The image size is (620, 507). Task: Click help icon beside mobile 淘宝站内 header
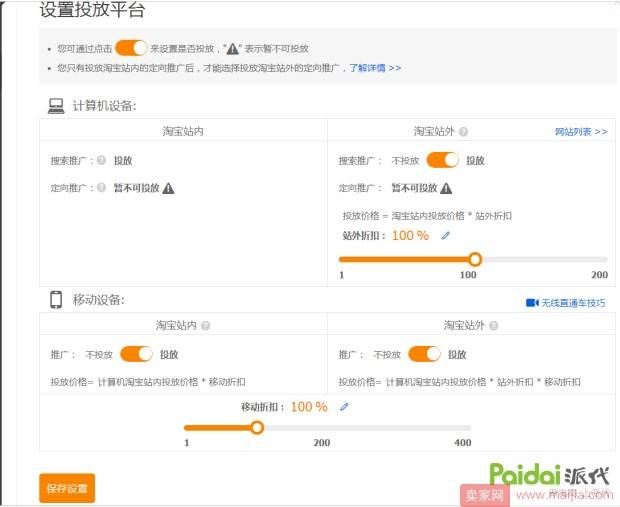[x=205, y=325]
